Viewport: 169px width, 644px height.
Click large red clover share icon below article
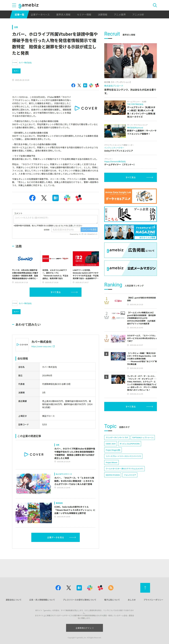[79, 198]
